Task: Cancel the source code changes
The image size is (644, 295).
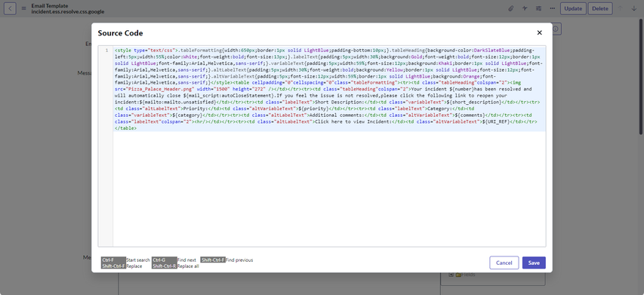Action: pos(504,263)
